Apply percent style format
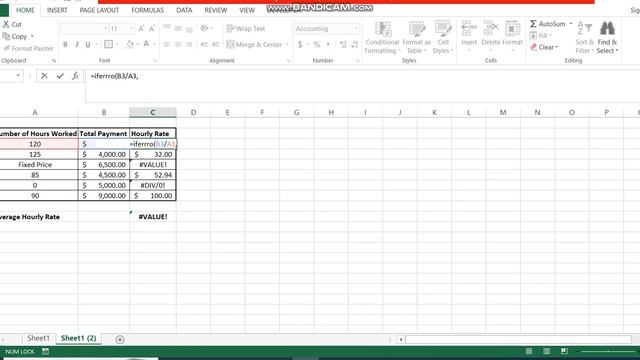This screenshot has height=360, width=640. 316,44
